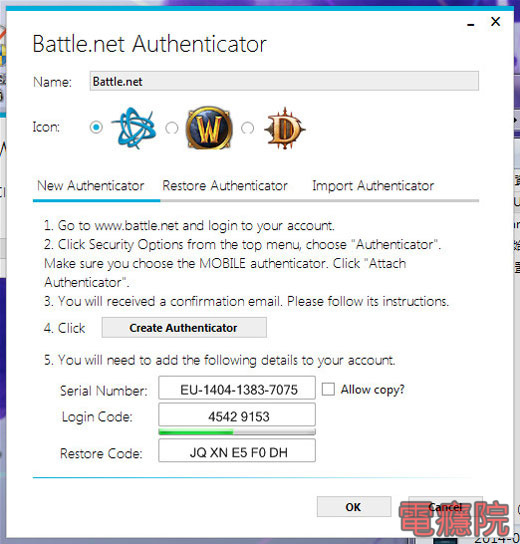Click the 'Allow copy?' label text
The width and height of the screenshot is (520, 544).
[x=373, y=390]
